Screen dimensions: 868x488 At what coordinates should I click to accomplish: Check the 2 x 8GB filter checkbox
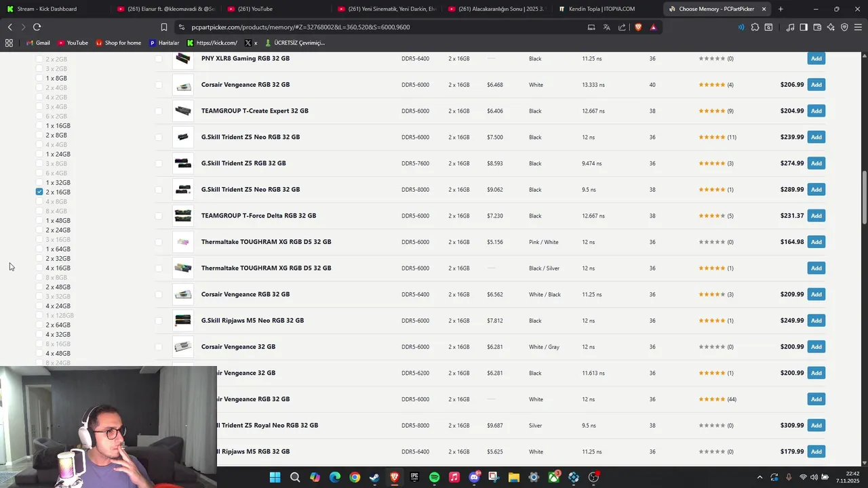[x=39, y=135]
